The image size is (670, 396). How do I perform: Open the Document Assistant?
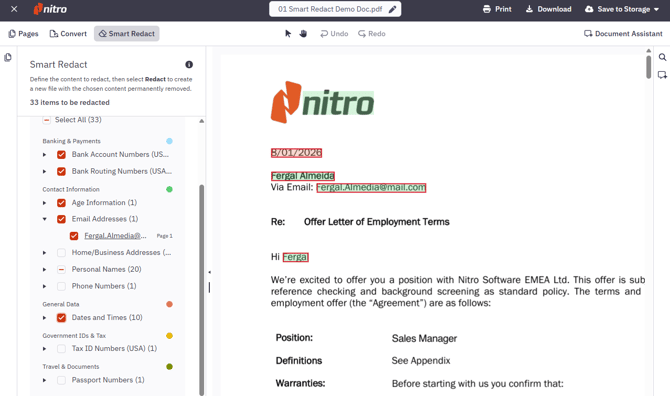[x=623, y=34]
